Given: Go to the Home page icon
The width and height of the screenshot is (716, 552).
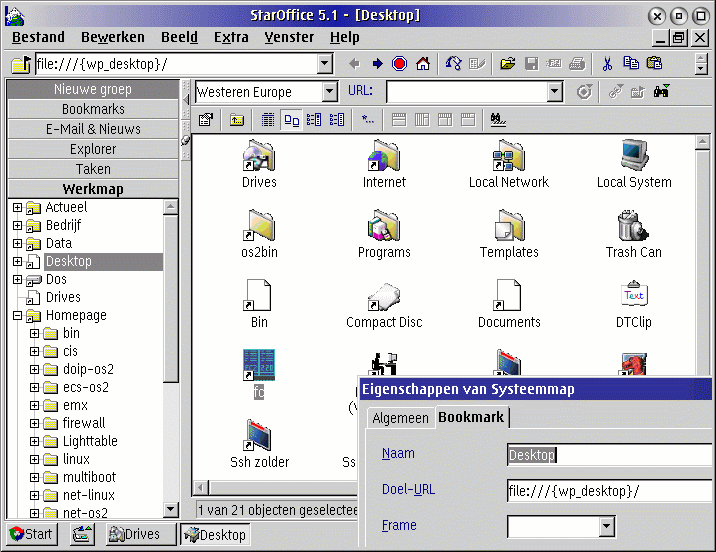Looking at the screenshot, I should pos(423,64).
